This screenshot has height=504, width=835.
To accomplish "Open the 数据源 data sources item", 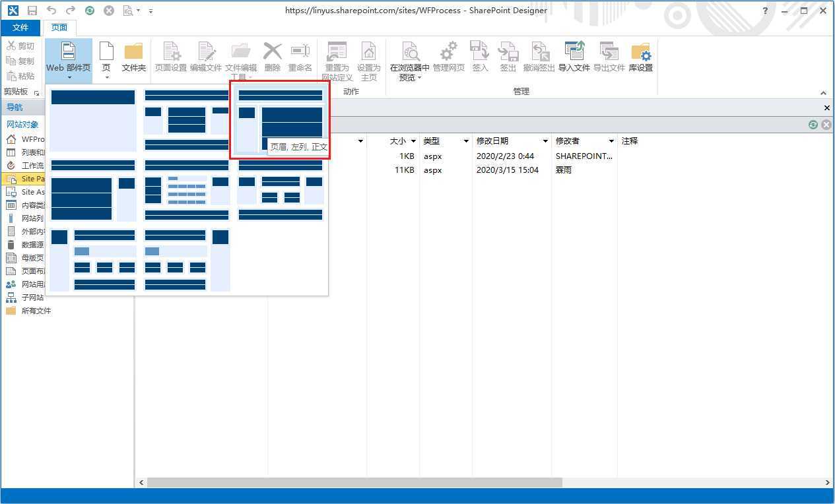I will (25, 245).
